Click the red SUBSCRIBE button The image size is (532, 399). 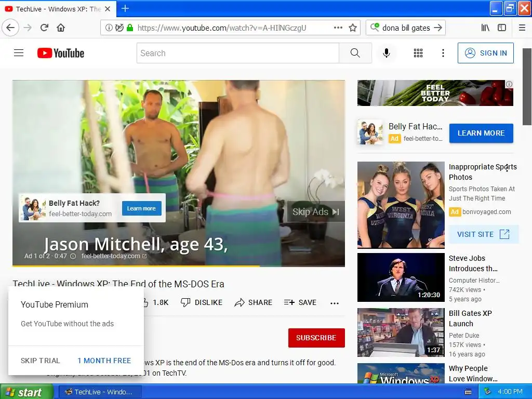pyautogui.click(x=316, y=338)
